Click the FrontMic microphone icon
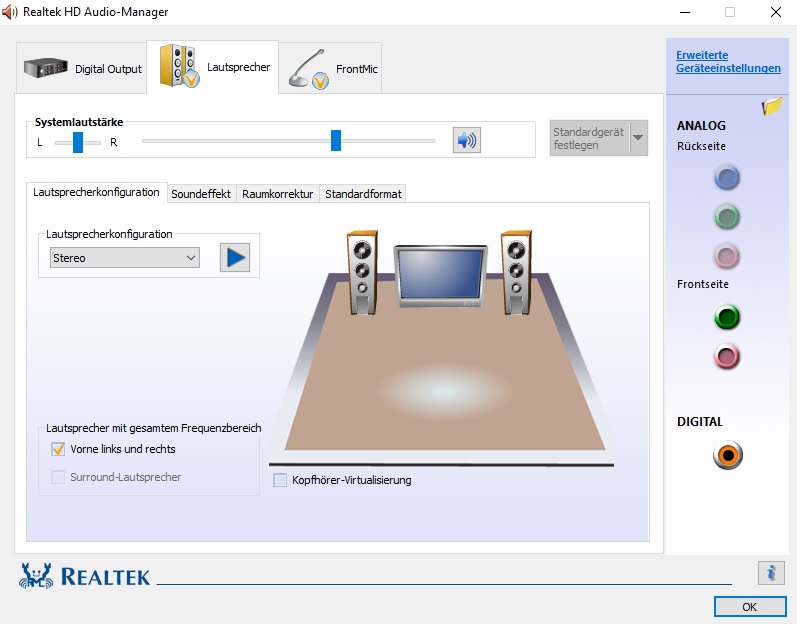797x624 pixels. (309, 69)
